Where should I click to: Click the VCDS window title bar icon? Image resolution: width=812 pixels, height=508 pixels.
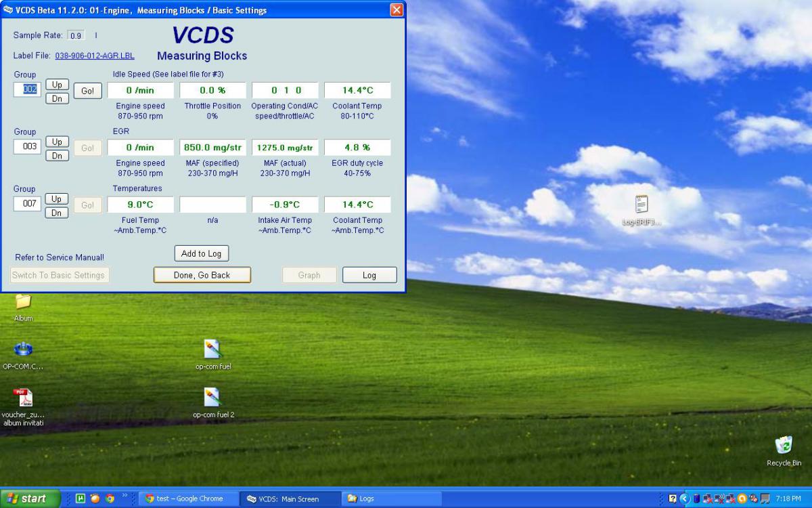pyautogui.click(x=8, y=10)
